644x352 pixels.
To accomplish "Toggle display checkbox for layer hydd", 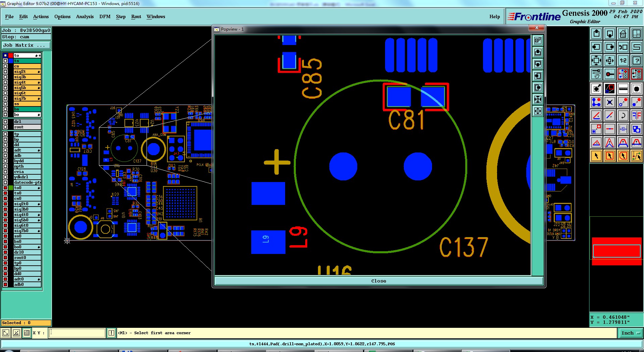I will click(x=5, y=161).
